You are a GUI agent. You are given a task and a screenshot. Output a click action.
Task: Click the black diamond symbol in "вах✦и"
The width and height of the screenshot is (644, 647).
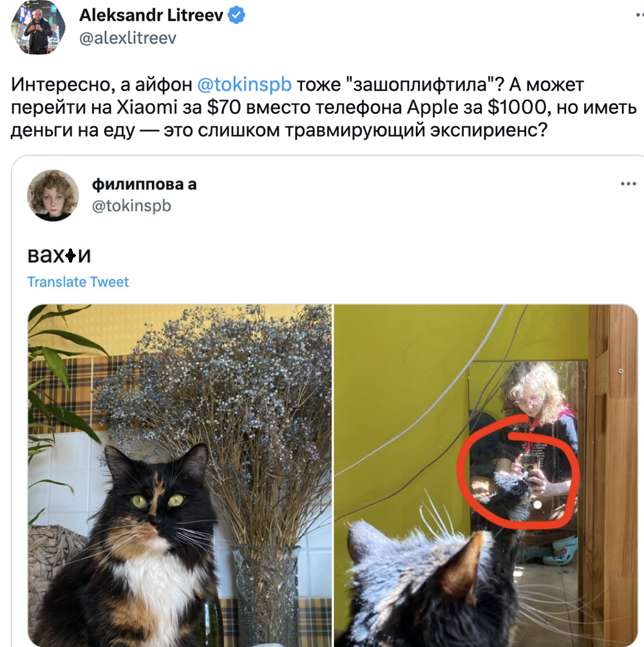71,256
